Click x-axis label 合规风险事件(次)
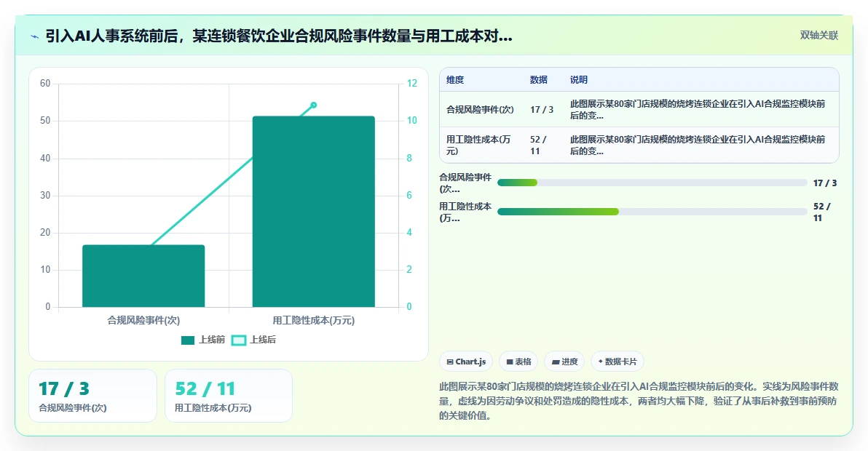 143,320
